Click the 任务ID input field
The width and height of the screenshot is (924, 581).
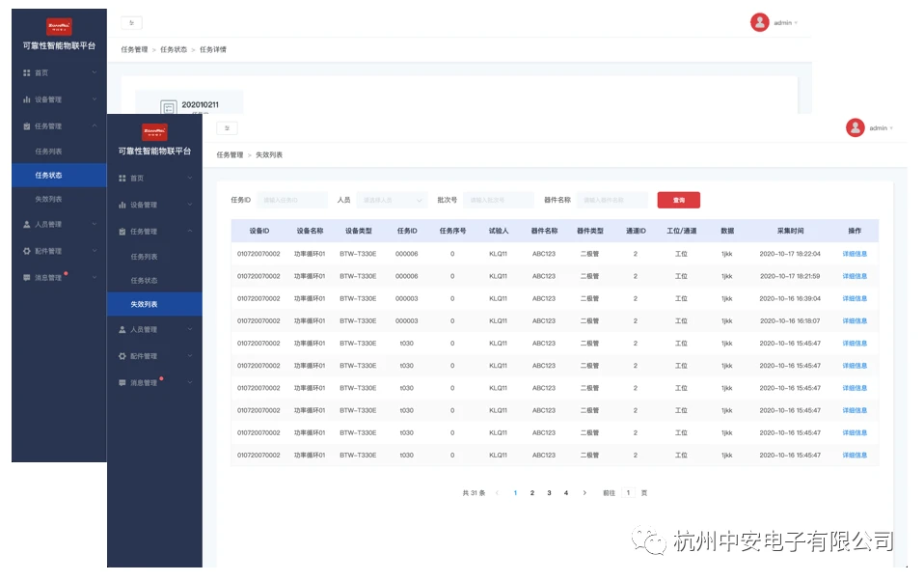(292, 200)
